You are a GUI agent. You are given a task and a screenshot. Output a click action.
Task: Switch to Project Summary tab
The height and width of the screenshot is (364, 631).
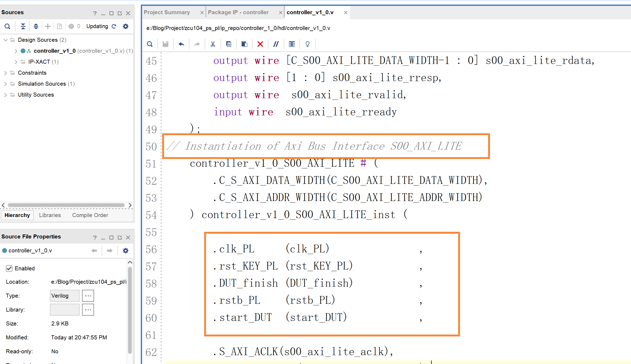pyautogui.click(x=167, y=12)
